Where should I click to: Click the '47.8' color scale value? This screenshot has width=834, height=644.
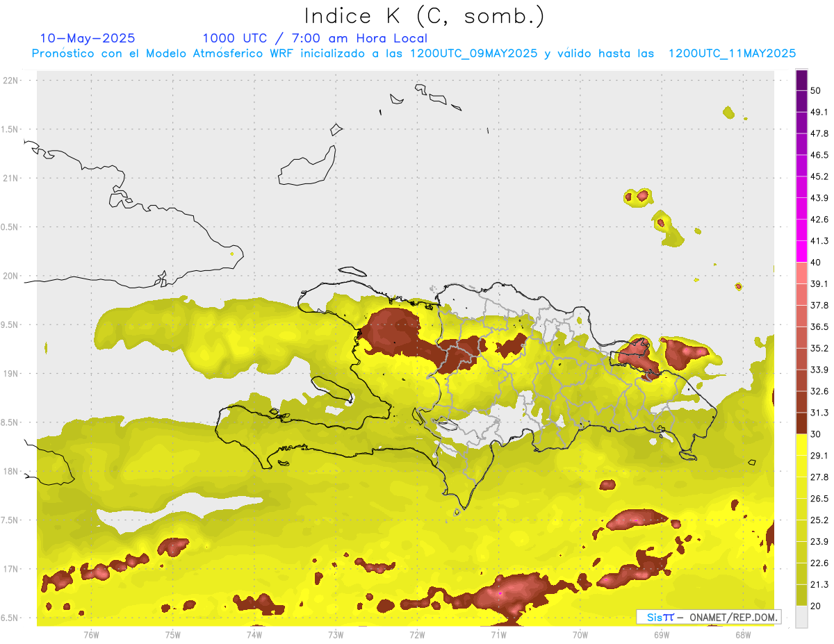point(819,133)
